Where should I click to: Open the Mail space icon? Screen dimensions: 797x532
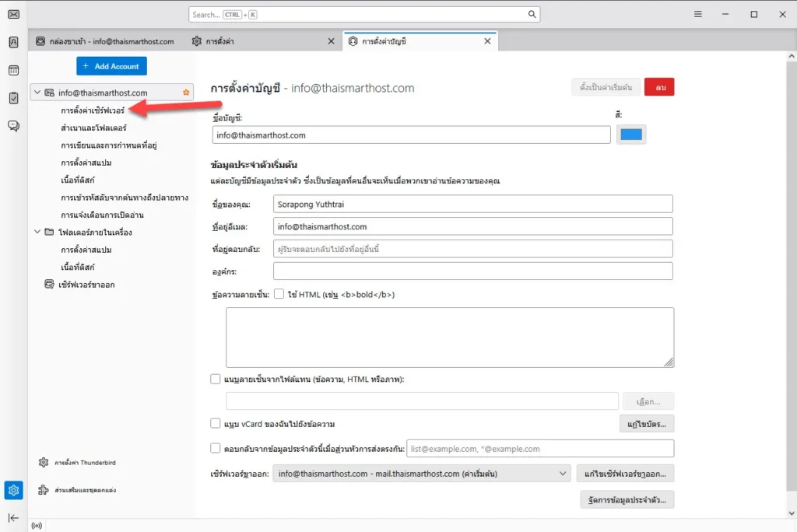pos(14,14)
